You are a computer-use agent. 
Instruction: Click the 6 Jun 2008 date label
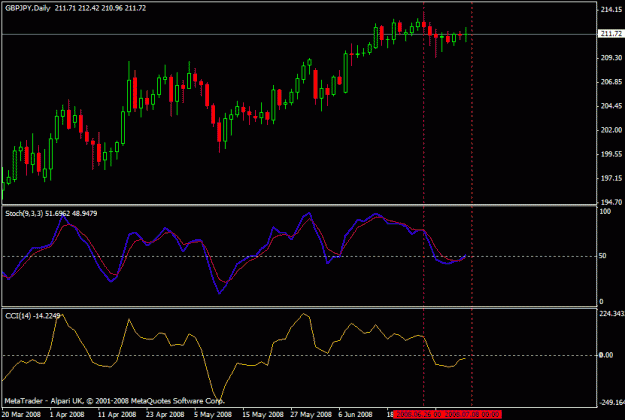[x=356, y=414]
